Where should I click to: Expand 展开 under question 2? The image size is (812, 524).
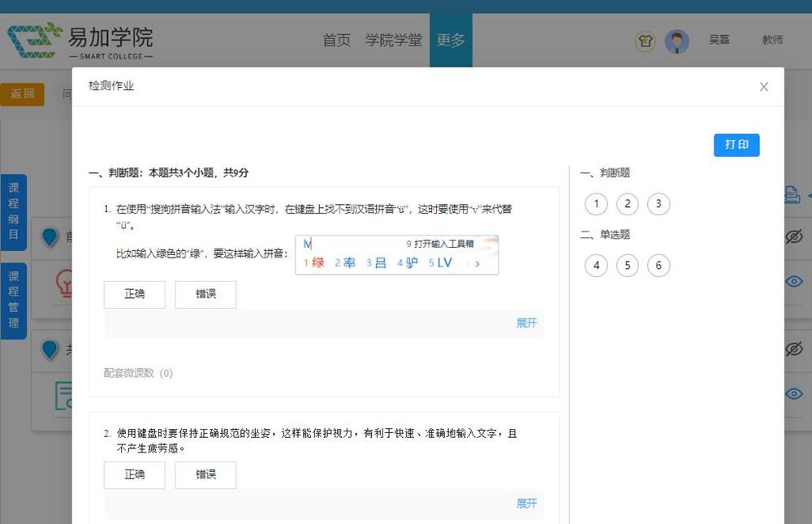526,503
